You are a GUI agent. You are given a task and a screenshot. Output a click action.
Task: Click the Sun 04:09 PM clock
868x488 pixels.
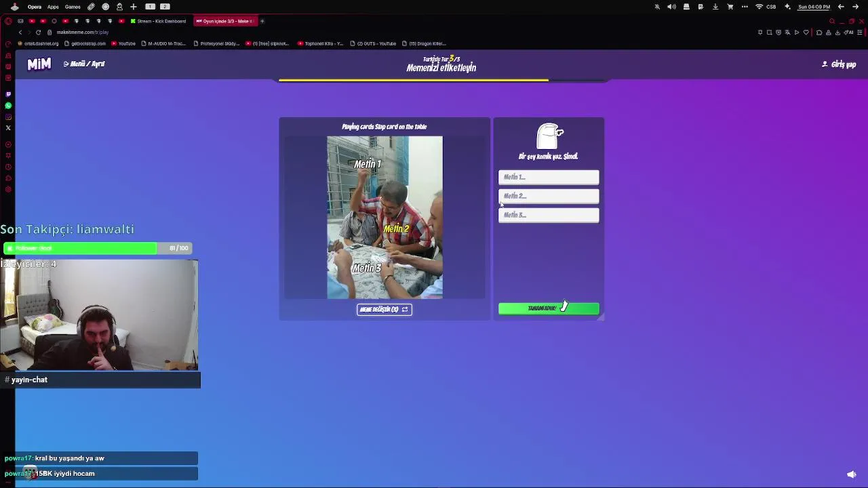814,7
